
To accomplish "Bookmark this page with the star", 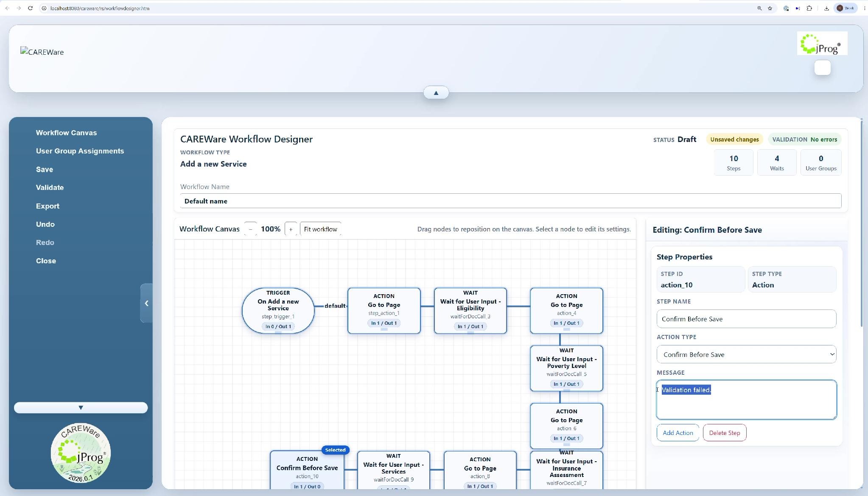I will (x=770, y=8).
